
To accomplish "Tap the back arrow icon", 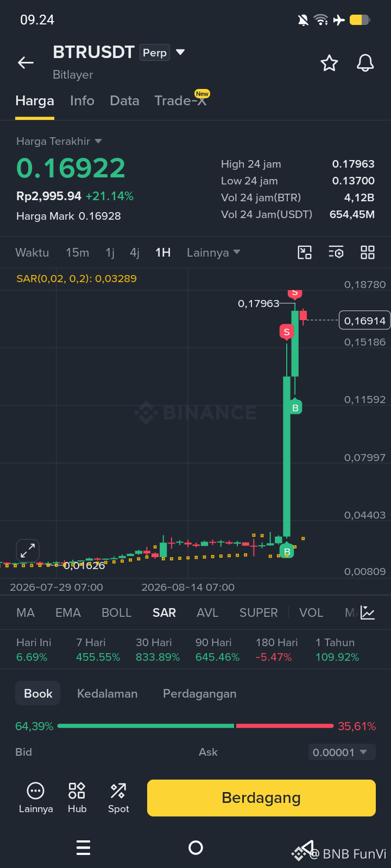I will click(26, 63).
